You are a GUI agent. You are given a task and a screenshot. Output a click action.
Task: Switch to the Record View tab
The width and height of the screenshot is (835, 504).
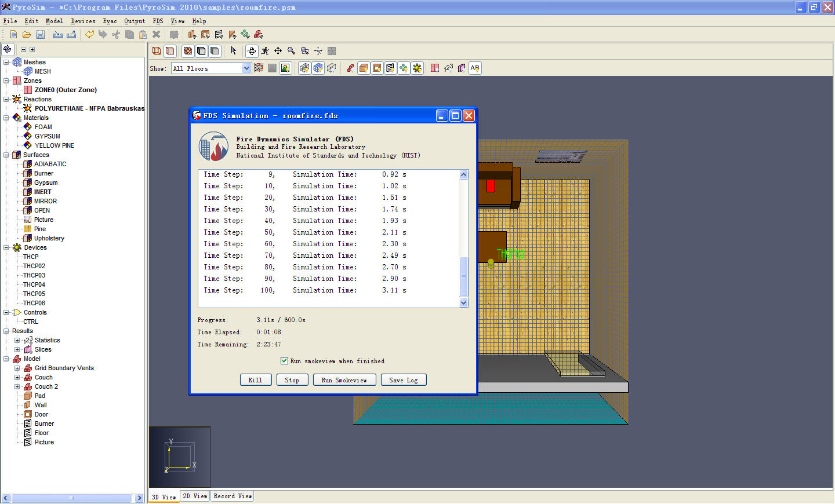[233, 496]
